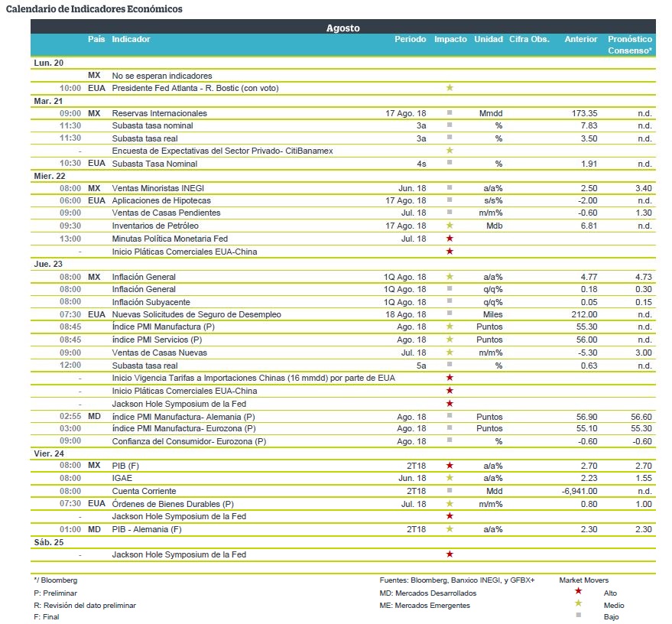Click the star for Índice PMI Servicios (P)
Viewport: 672px width, 624px height.
tap(450, 340)
